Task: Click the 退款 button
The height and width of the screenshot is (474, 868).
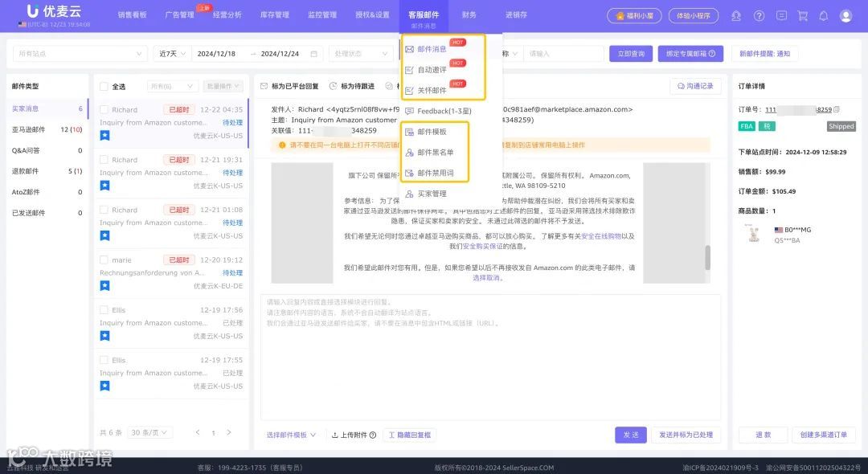Action: [763, 435]
